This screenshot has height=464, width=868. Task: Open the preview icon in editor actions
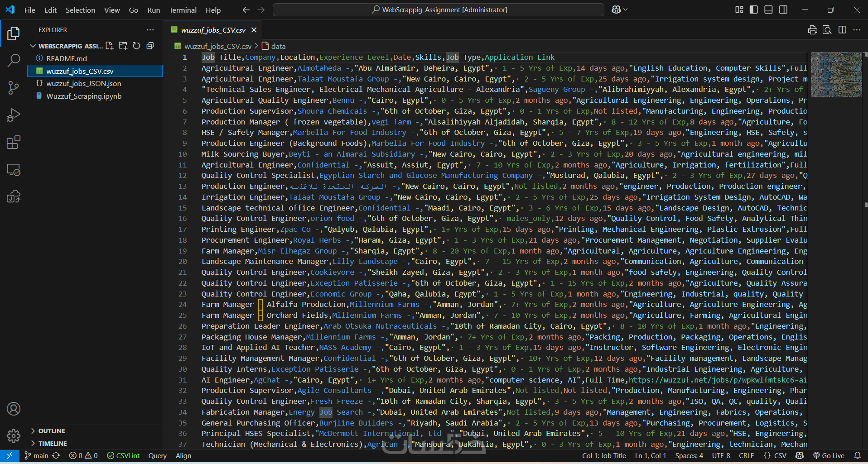pos(827,30)
